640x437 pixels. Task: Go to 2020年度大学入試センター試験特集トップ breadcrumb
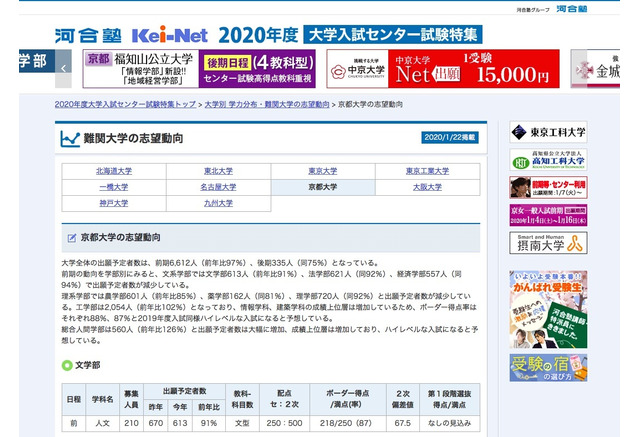tap(126, 104)
